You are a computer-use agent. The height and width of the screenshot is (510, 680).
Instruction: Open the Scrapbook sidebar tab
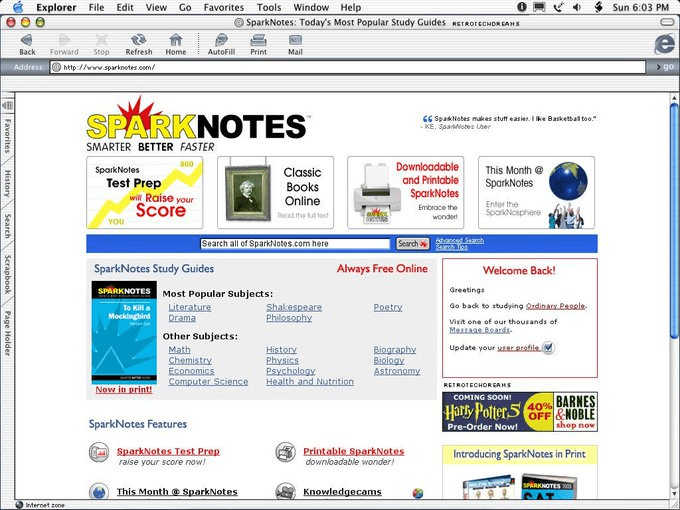point(8,274)
